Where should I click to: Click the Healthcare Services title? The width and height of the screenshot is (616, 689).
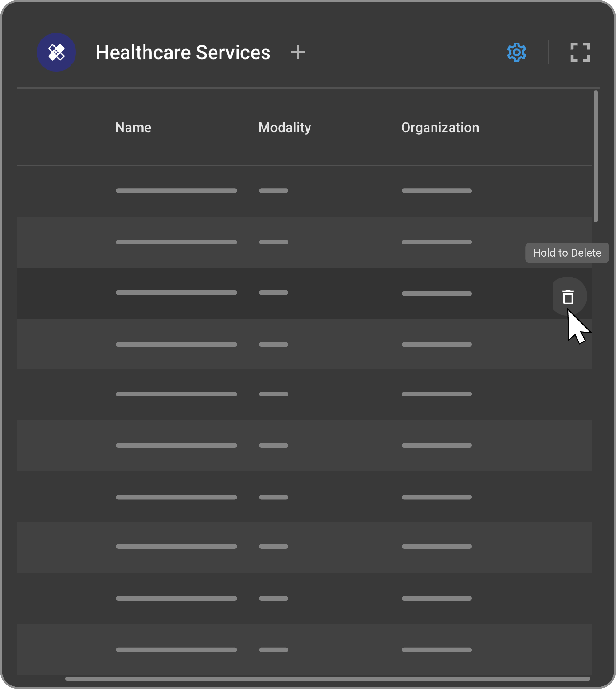click(x=183, y=52)
